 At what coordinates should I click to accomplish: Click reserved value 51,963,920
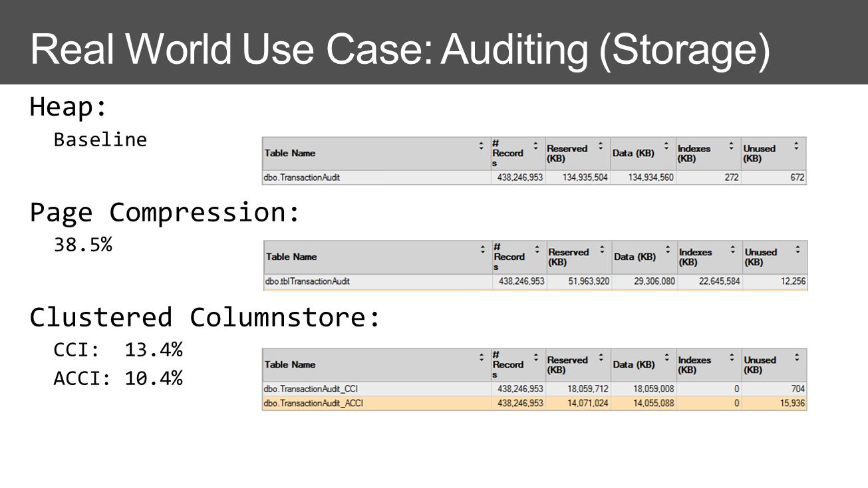coord(587,281)
